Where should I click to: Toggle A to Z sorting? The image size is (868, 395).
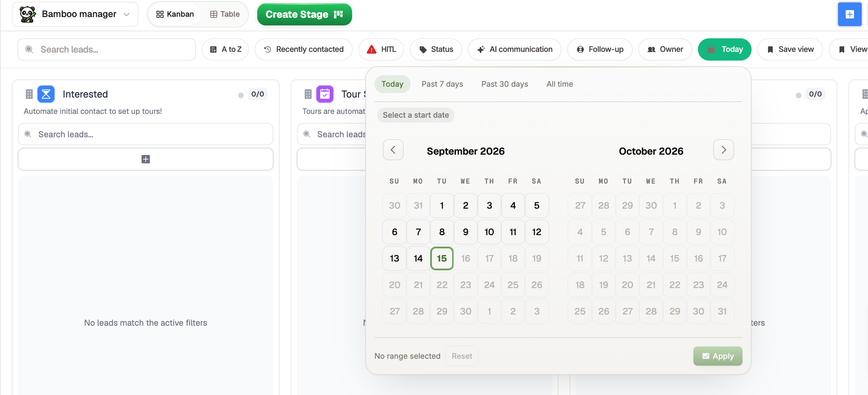pos(225,49)
